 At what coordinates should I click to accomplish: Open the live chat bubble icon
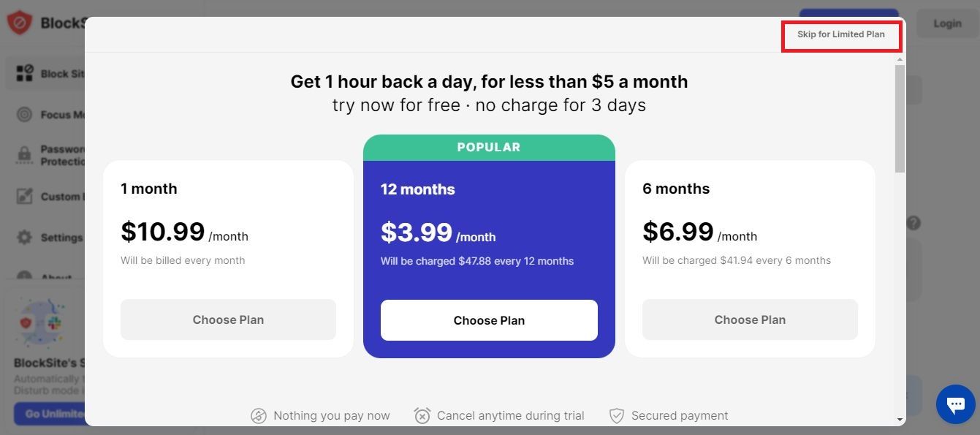(x=956, y=404)
